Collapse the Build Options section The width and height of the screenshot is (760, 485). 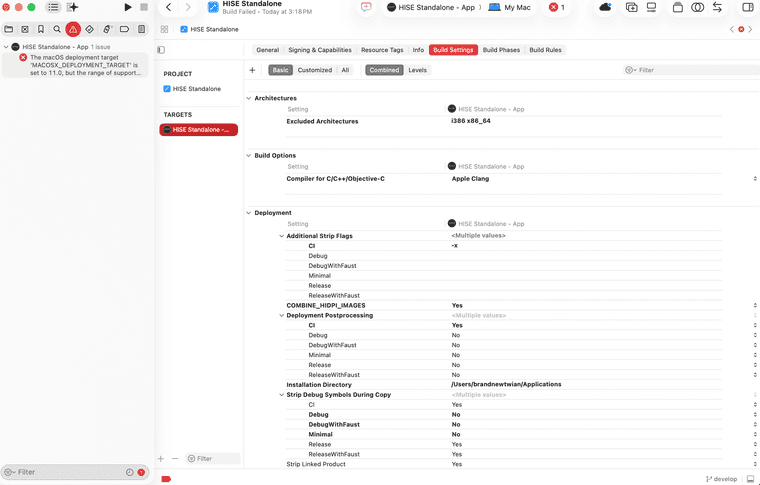[249, 156]
